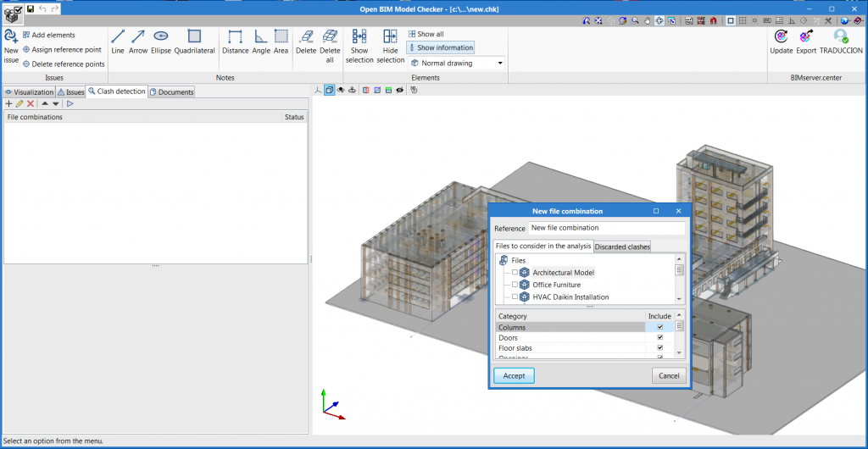The height and width of the screenshot is (449, 868).
Task: Choose the Quadrilateral note tool
Action: pyautogui.click(x=194, y=41)
